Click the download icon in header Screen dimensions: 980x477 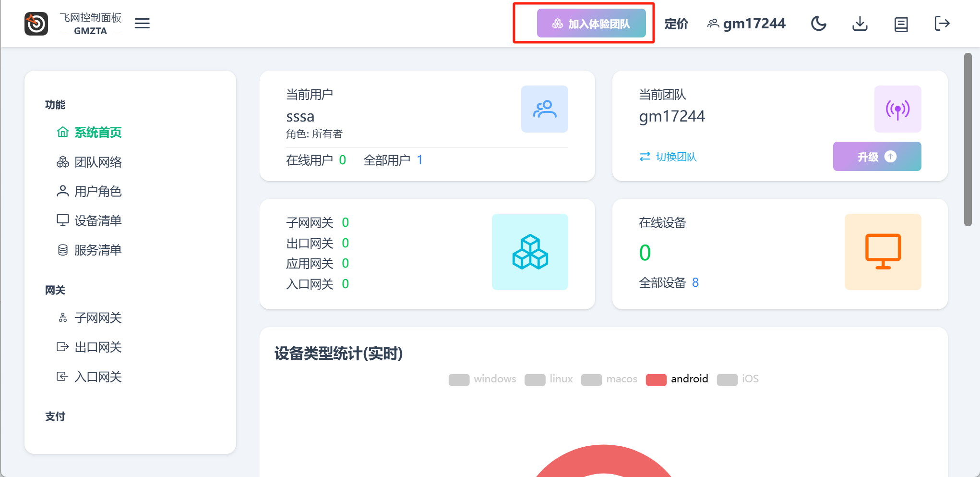coord(860,24)
